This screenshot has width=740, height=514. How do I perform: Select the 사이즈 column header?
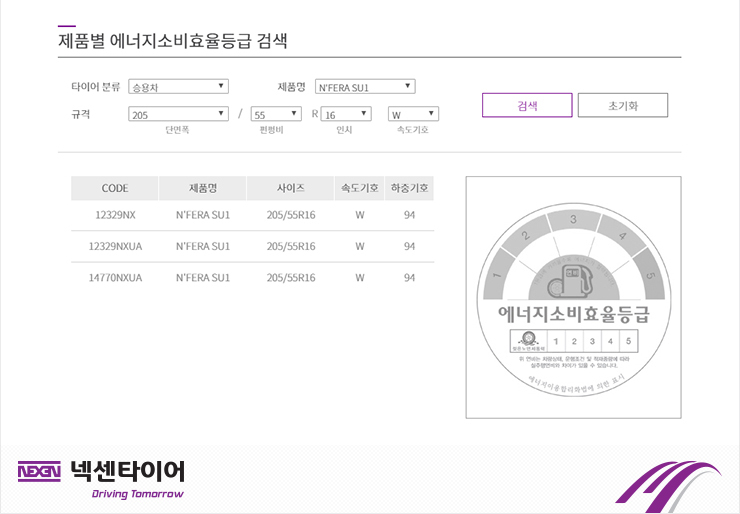click(291, 188)
